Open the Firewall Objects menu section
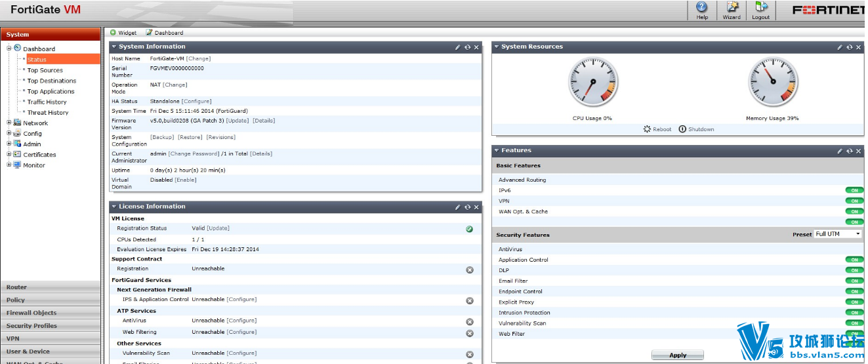The width and height of the screenshot is (868, 364). pyautogui.click(x=51, y=313)
